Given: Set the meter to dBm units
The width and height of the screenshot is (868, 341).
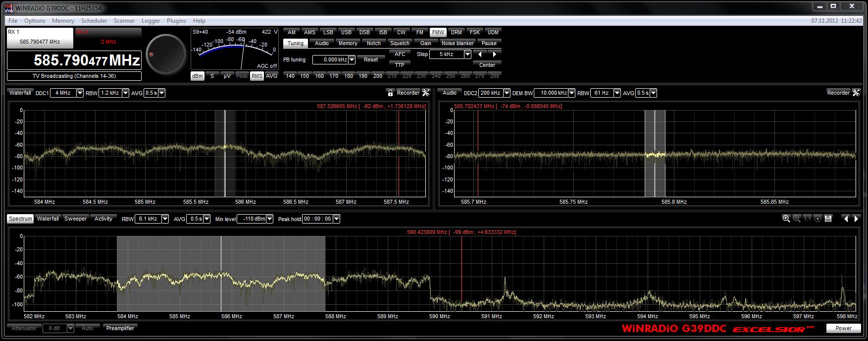Looking at the screenshot, I should (197, 76).
